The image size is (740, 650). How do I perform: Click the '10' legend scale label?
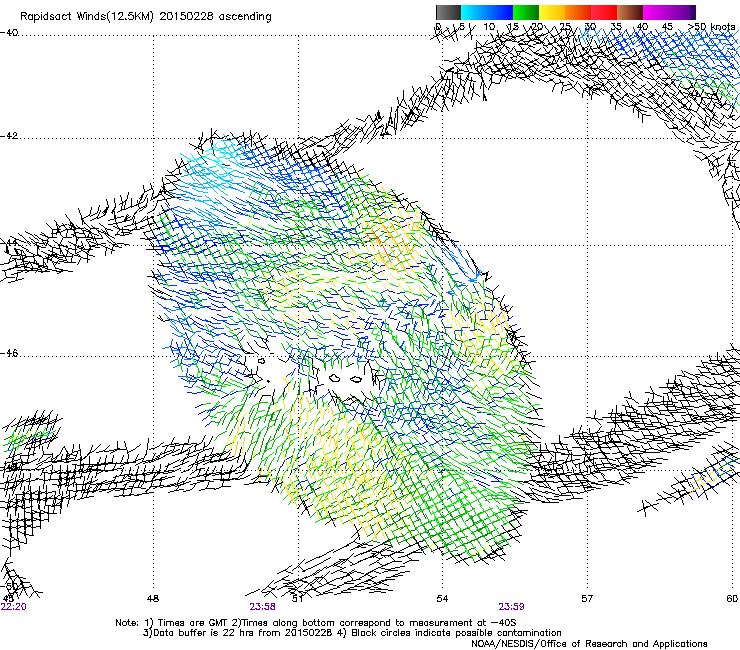pos(489,27)
